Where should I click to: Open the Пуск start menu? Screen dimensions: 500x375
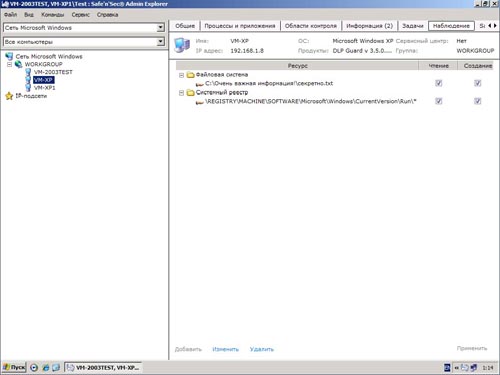tap(14, 367)
